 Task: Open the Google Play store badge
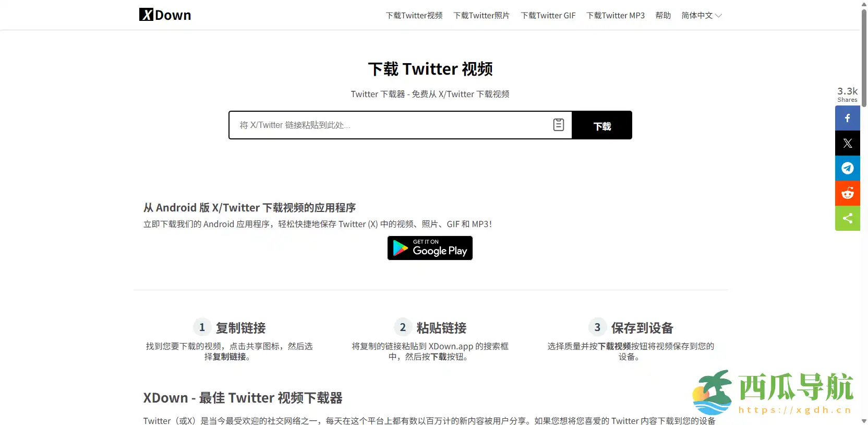(430, 248)
